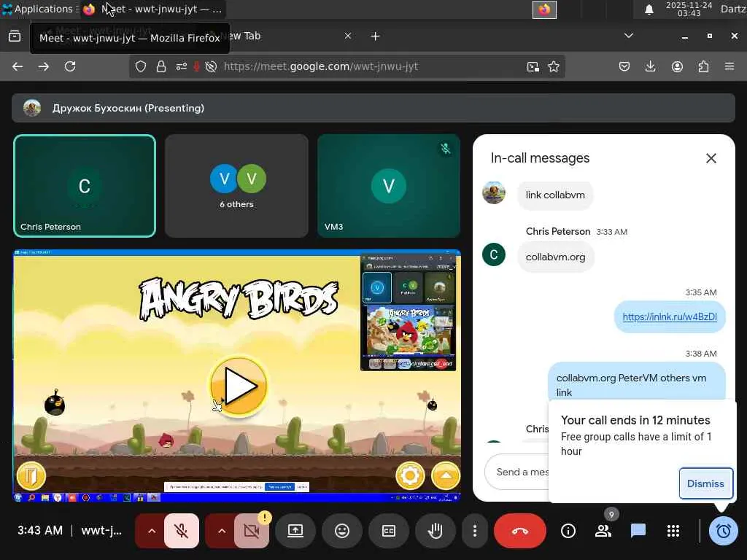Raise hand in the meeting
The height and width of the screenshot is (560, 747).
coord(435,531)
